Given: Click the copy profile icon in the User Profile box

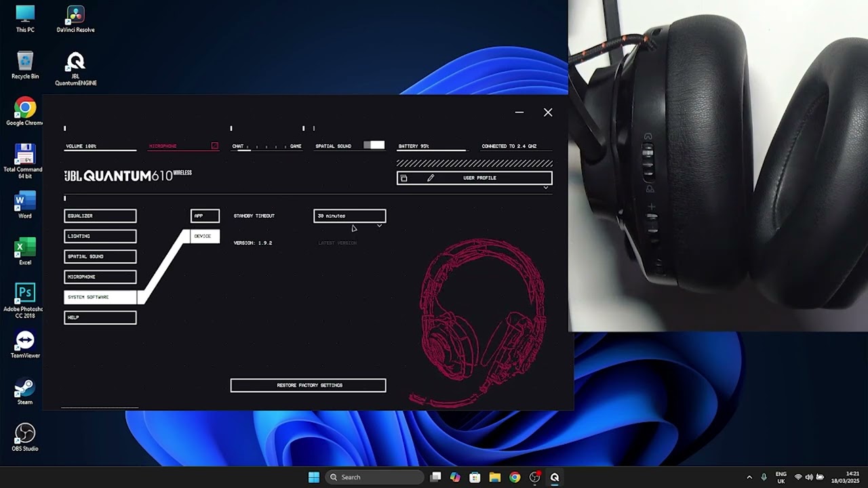Looking at the screenshot, I should click(x=403, y=178).
